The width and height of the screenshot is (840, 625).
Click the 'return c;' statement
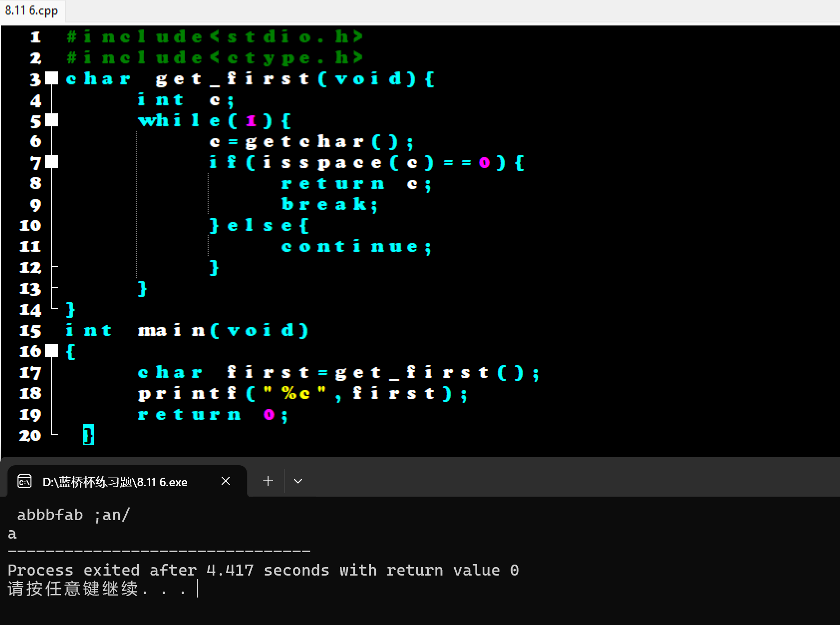coord(356,184)
